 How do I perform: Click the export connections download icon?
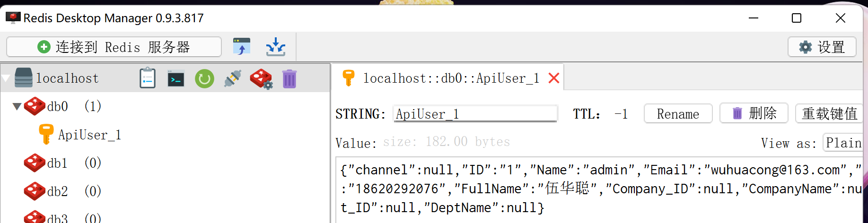coord(275,47)
